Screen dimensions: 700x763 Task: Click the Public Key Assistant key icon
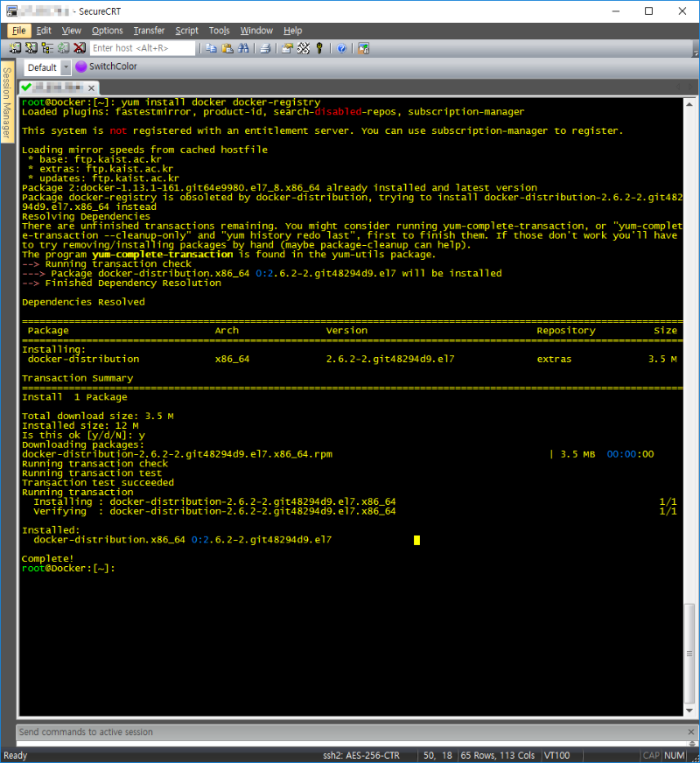point(319,49)
